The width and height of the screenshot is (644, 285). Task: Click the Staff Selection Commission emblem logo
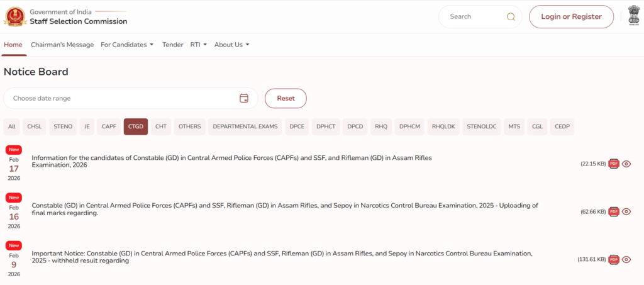coord(15,16)
